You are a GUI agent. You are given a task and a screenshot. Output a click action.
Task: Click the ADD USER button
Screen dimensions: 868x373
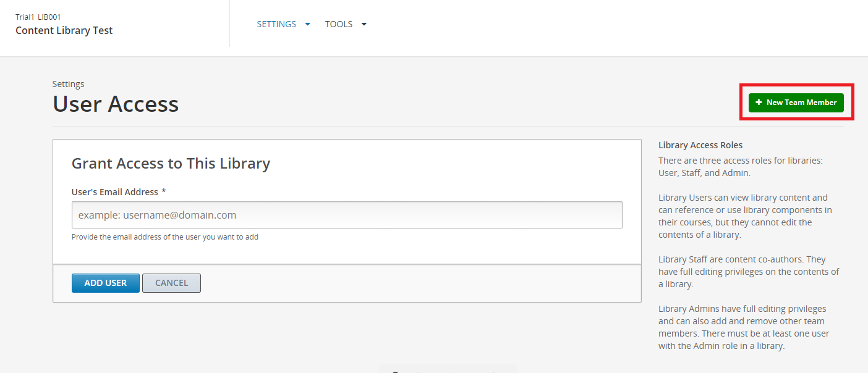(x=105, y=283)
